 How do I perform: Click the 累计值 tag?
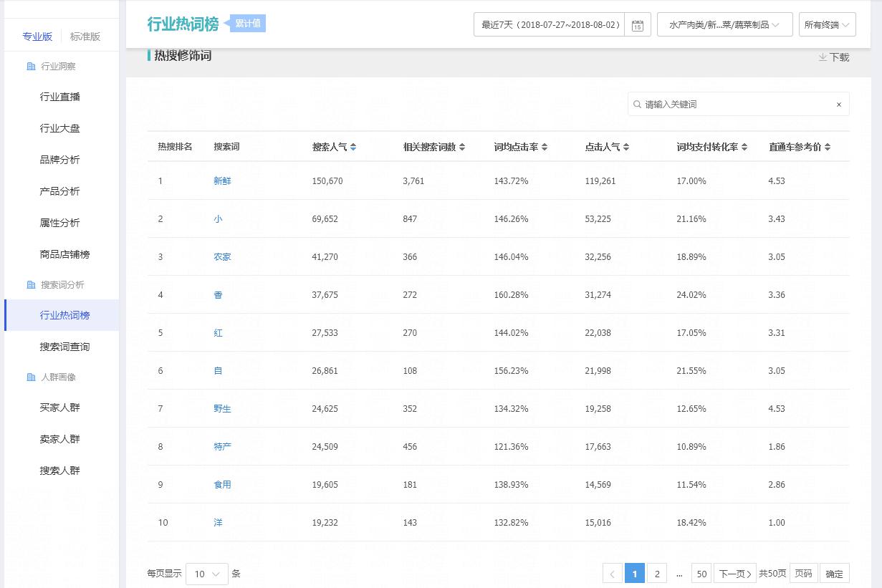(x=248, y=23)
